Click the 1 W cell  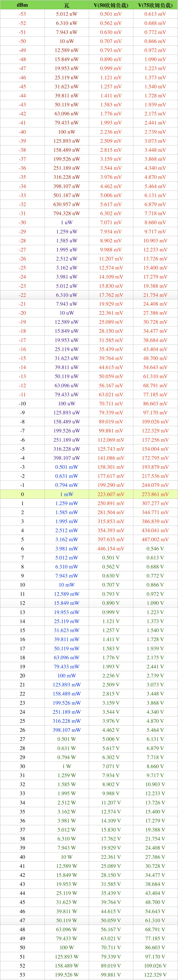[67, 766]
